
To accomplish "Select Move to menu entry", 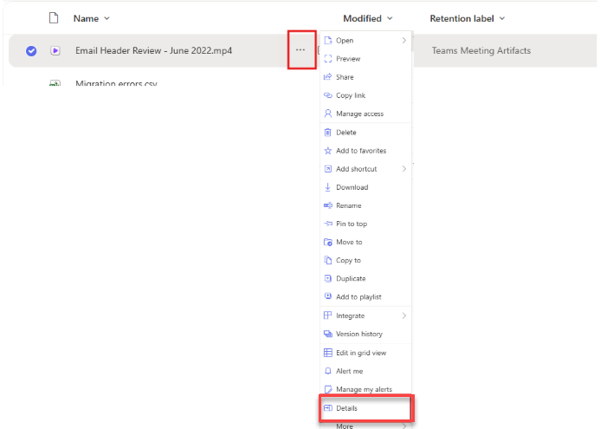I will click(365, 242).
